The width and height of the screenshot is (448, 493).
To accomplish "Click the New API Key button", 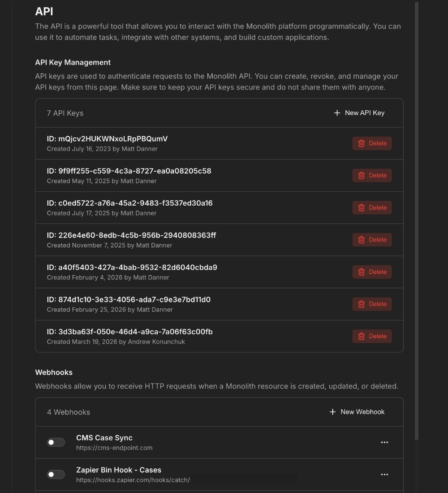I will [x=358, y=113].
